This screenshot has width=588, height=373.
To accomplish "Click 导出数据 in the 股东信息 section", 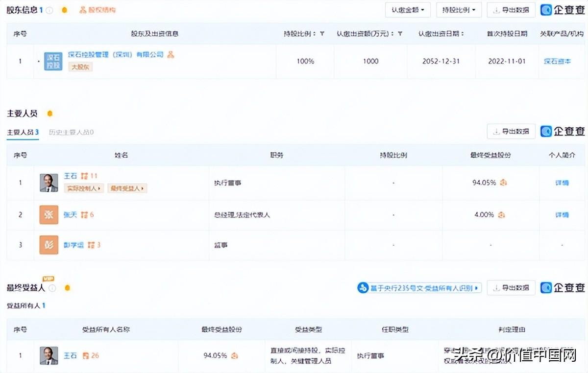I will point(511,10).
